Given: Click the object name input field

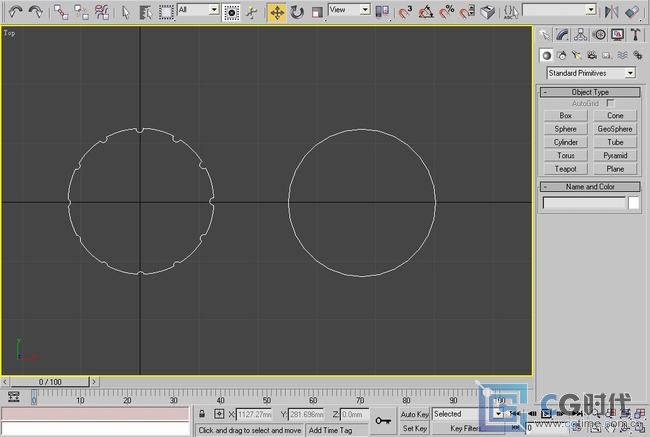Looking at the screenshot, I should pos(584,203).
